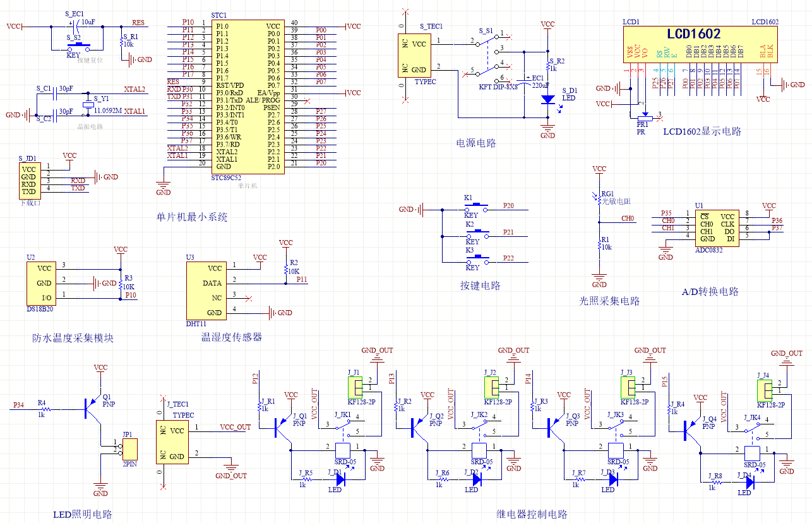This screenshot has height=523, width=812.
Task: Select the RG1 photoresistor
Action: tap(599, 198)
